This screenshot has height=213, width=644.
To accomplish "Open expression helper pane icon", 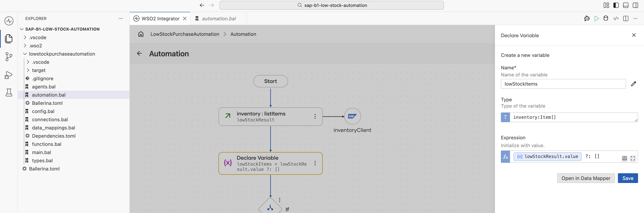I will coord(624,158).
